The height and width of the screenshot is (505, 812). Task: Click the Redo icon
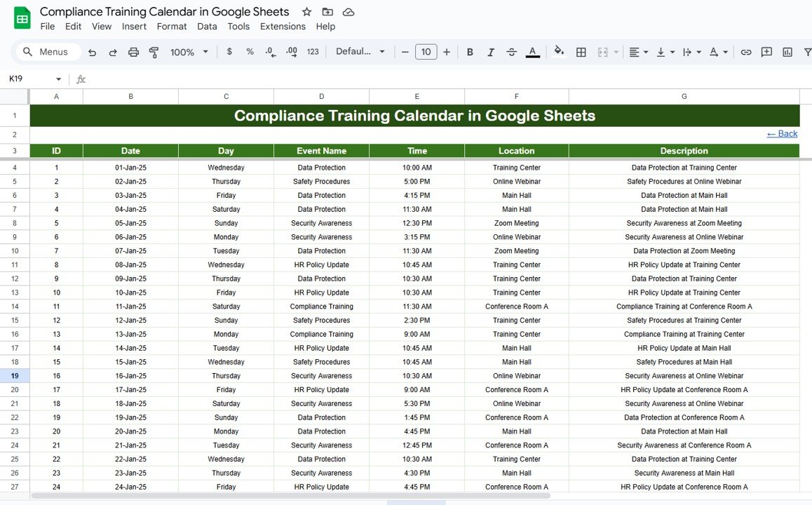[112, 52]
